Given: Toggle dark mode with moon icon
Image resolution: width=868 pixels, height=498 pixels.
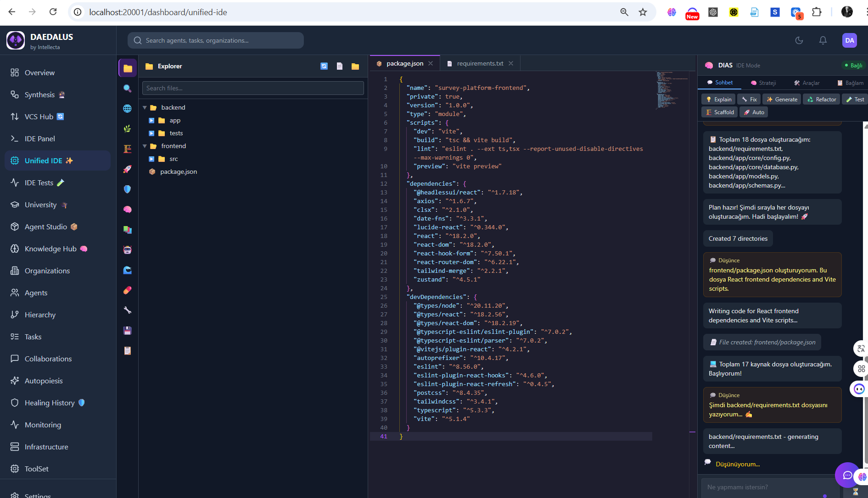Looking at the screenshot, I should click(799, 40).
